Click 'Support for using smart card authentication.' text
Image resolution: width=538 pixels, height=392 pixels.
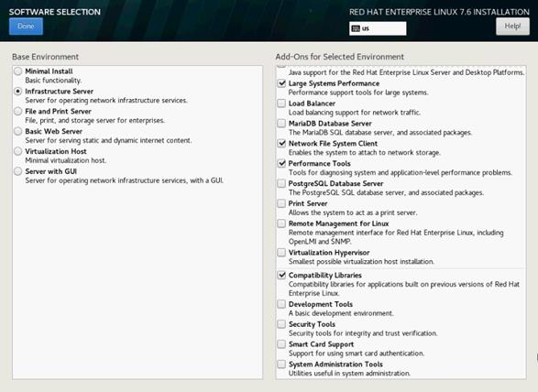pyautogui.click(x=357, y=354)
